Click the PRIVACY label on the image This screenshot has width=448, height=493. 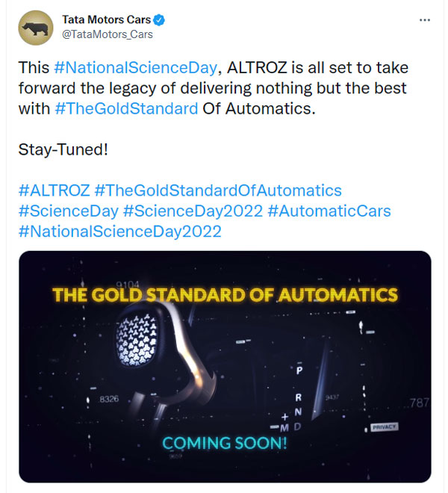[384, 427]
